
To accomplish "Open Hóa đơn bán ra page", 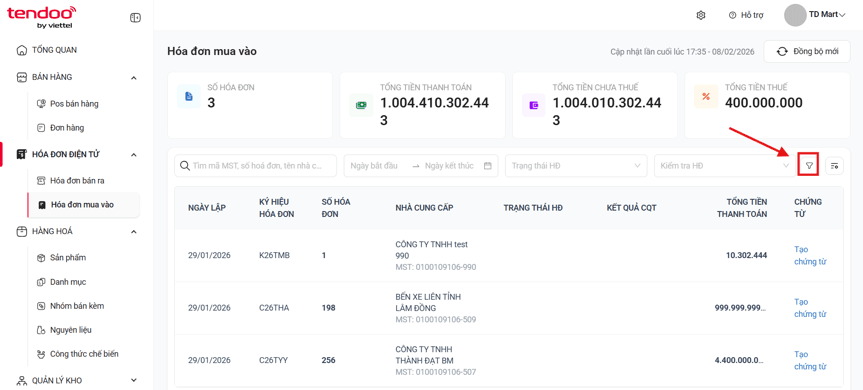I will coord(77,180).
